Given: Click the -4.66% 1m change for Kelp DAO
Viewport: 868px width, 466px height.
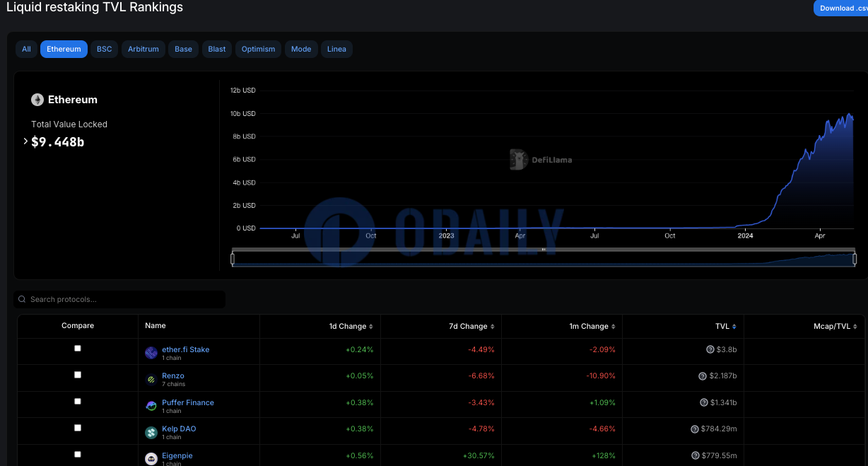Looking at the screenshot, I should [x=602, y=429].
